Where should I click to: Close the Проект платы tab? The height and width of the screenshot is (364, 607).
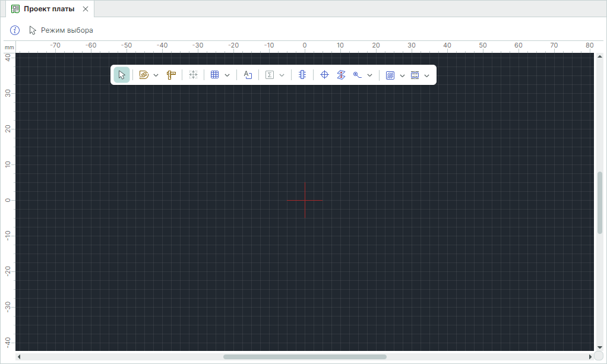86,9
